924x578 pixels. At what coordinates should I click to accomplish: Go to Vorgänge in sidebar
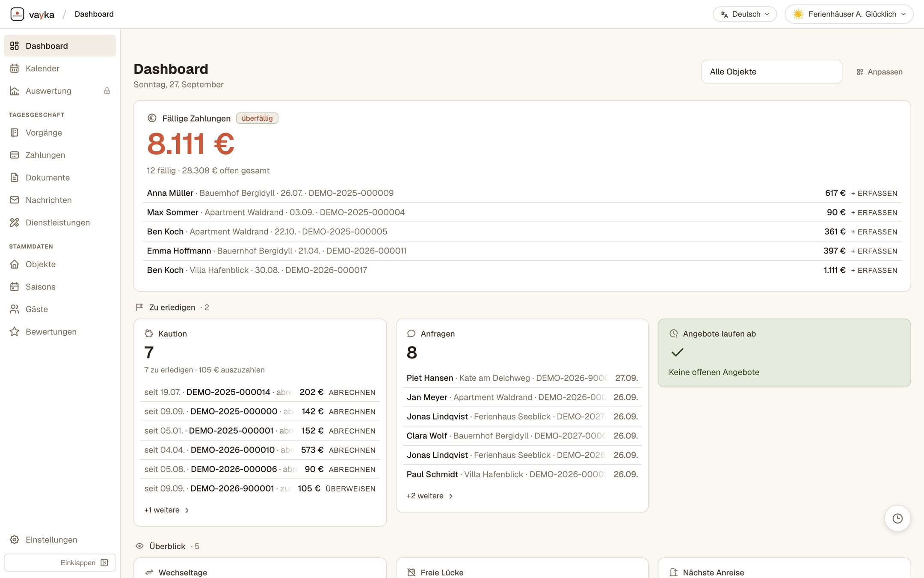coord(60,133)
